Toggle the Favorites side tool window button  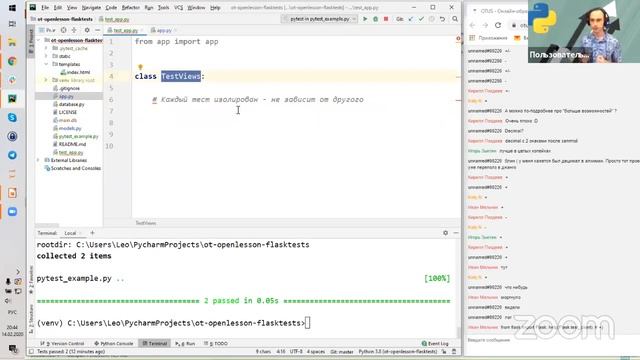point(31,280)
